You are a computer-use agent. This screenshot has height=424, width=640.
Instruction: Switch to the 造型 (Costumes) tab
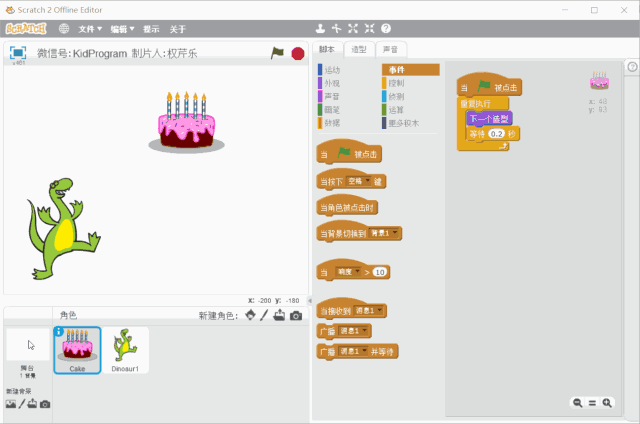pyautogui.click(x=359, y=49)
